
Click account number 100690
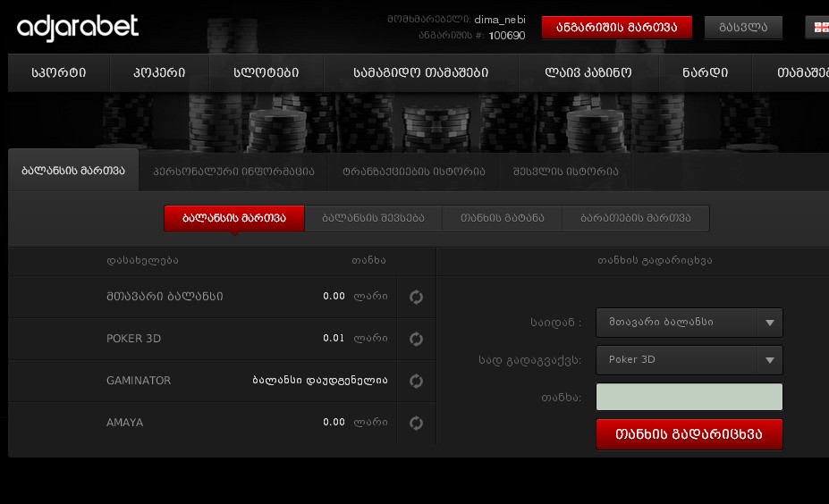[506, 36]
